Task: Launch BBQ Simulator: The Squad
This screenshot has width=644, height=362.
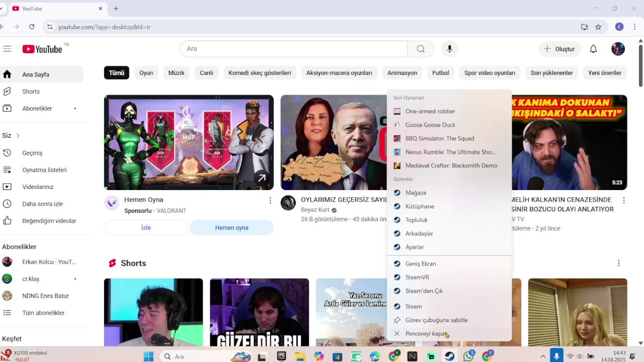Action: coord(449,138)
